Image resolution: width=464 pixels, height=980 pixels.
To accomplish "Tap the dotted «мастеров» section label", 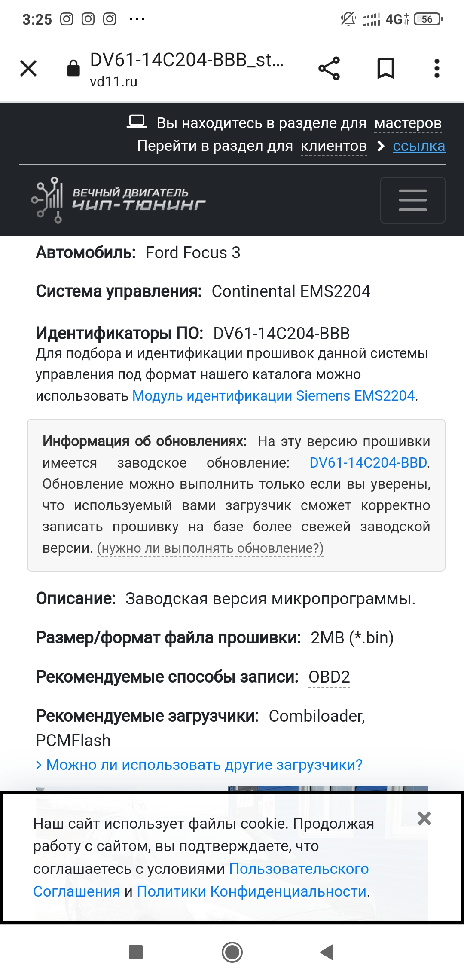I will tap(408, 123).
